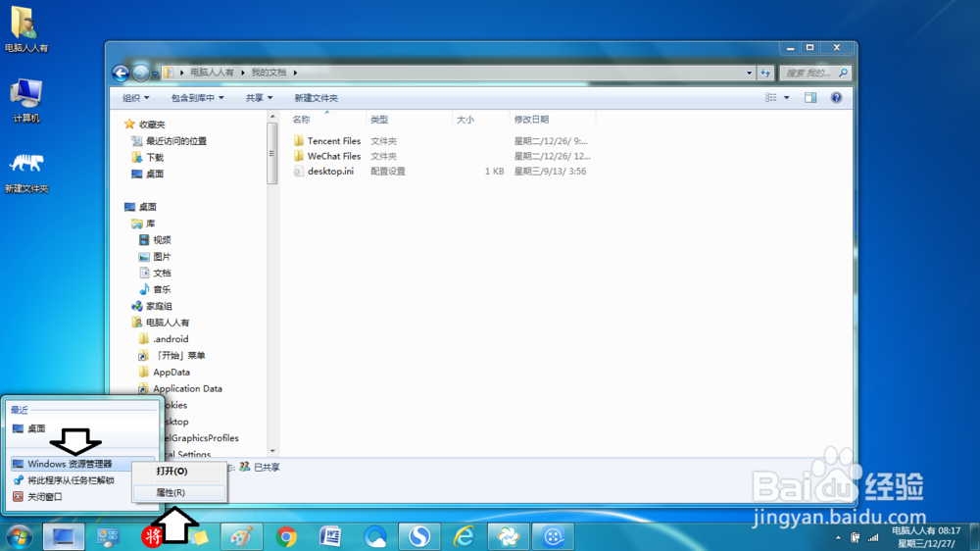This screenshot has width=980, height=551.
Task: Select AppData in the navigation pane
Action: point(171,372)
